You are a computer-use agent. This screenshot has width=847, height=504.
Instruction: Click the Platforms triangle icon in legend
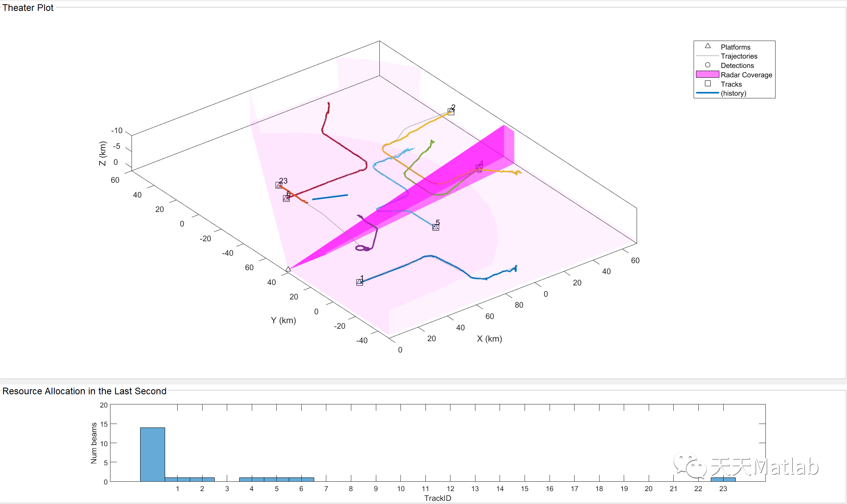tap(708, 46)
